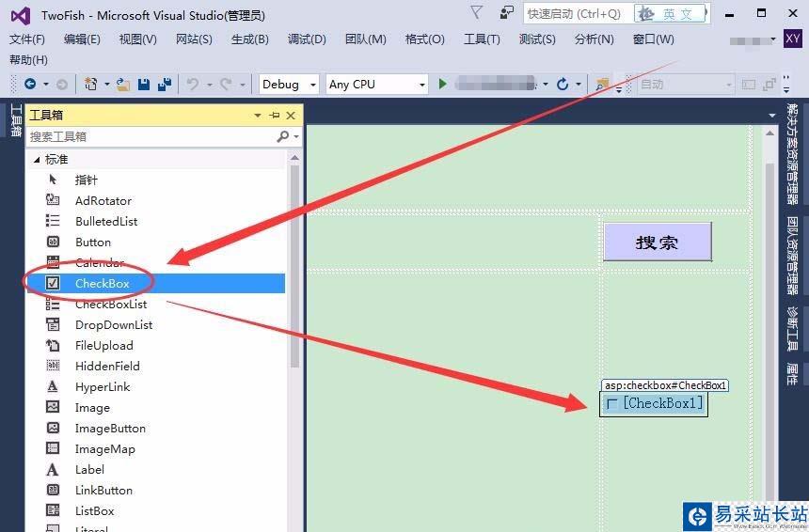The width and height of the screenshot is (809, 532).
Task: Choose the BulletedList control icon
Action: point(53,221)
